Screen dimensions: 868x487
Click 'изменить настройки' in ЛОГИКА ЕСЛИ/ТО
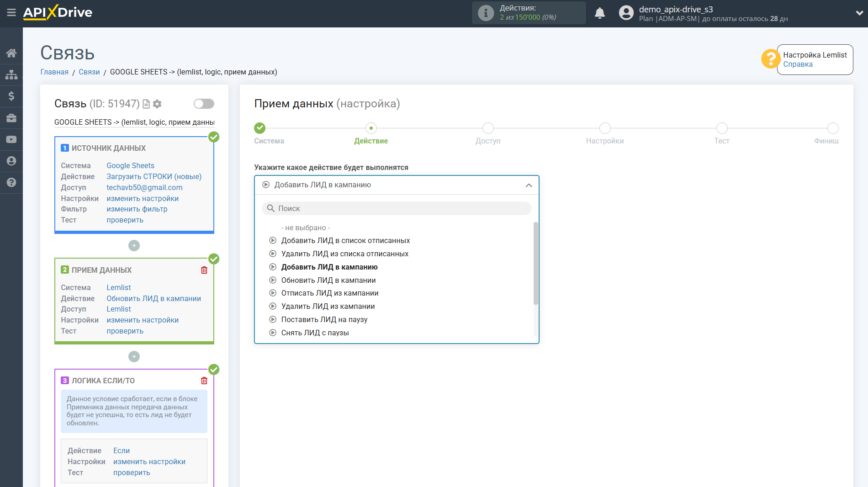point(149,462)
